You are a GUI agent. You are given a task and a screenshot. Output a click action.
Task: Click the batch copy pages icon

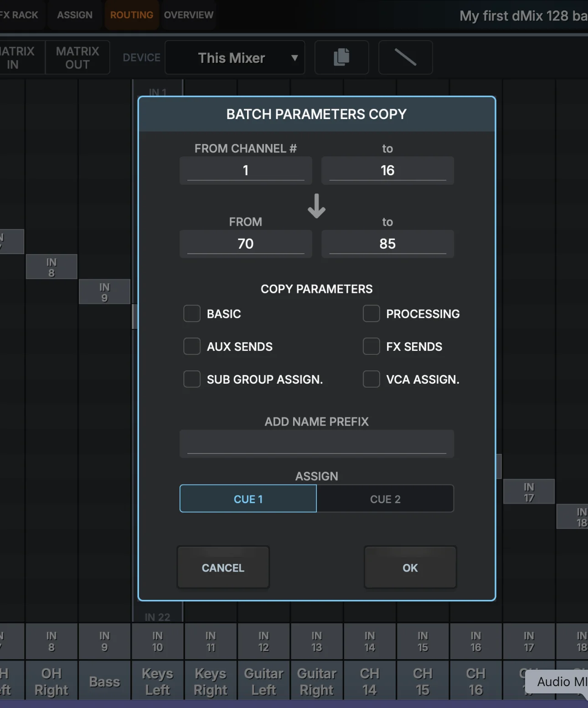[x=341, y=57]
